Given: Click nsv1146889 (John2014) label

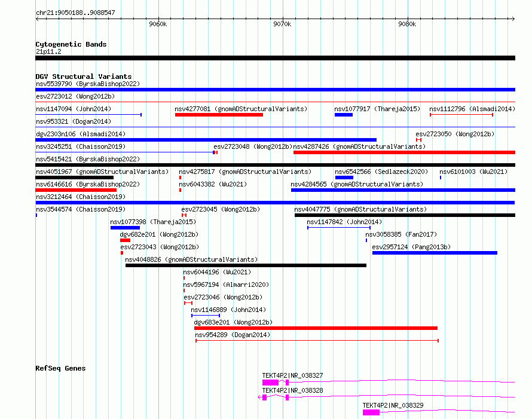Looking at the screenshot, I should 228,310.
